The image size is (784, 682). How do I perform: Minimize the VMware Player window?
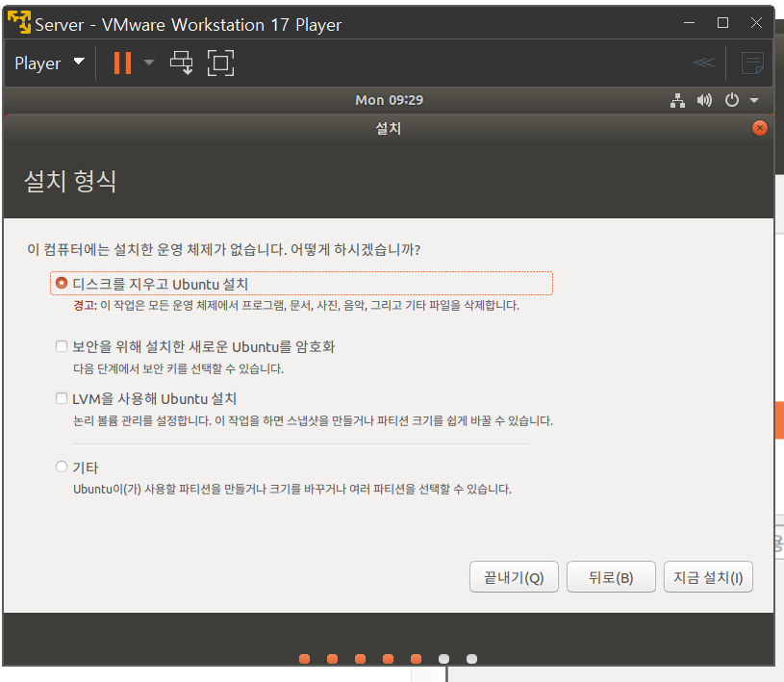pos(690,22)
